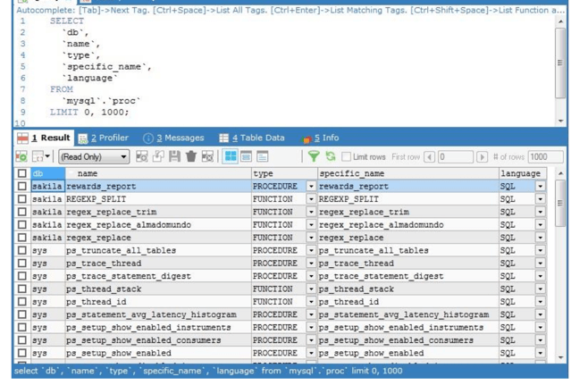Open type dropdown in rewards_report row
Viewport: 588px width, 385px height.
311,187
